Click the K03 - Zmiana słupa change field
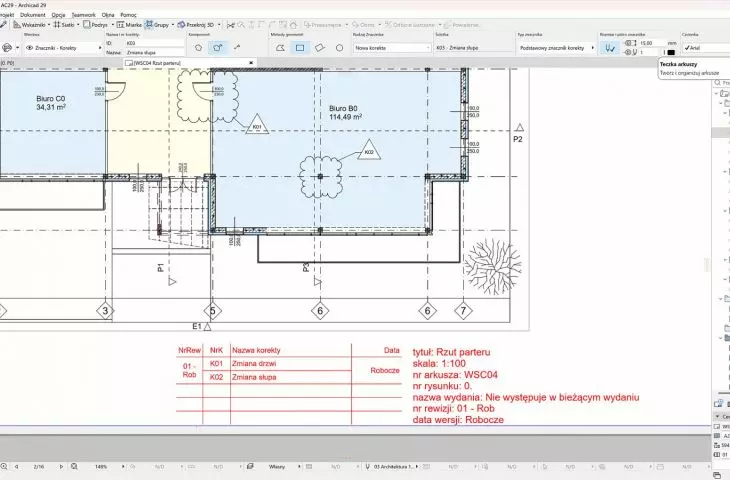The height and width of the screenshot is (480, 730). tap(473, 48)
